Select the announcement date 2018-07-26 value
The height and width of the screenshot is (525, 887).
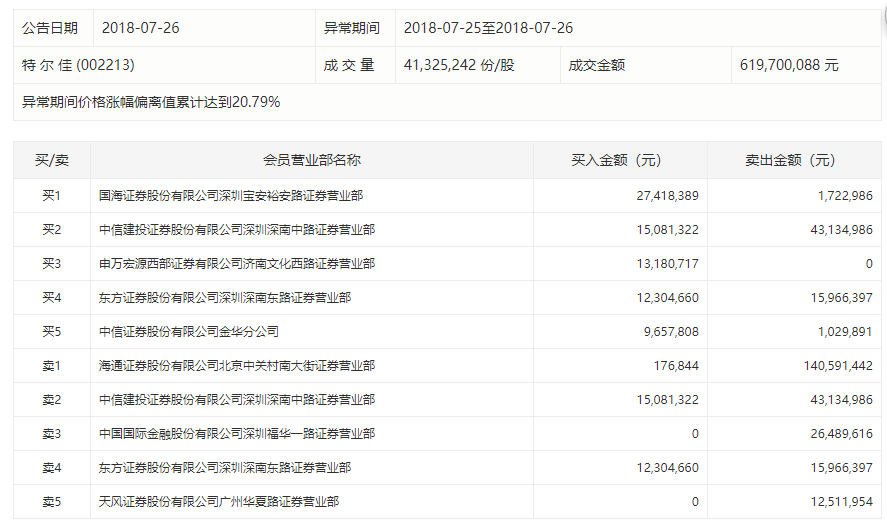click(x=142, y=28)
